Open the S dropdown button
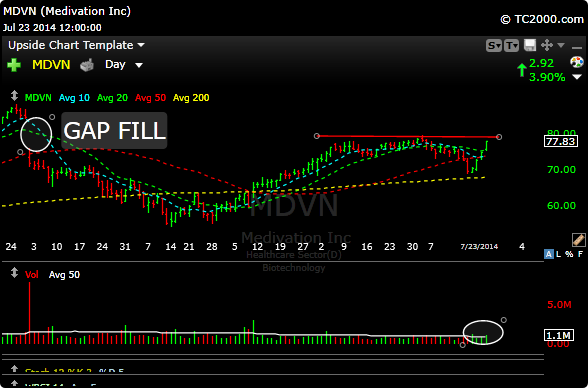This screenshot has height=388, width=588. pos(494,46)
